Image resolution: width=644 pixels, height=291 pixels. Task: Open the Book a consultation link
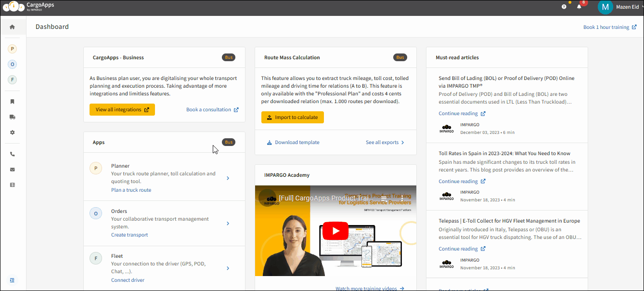[212, 110]
